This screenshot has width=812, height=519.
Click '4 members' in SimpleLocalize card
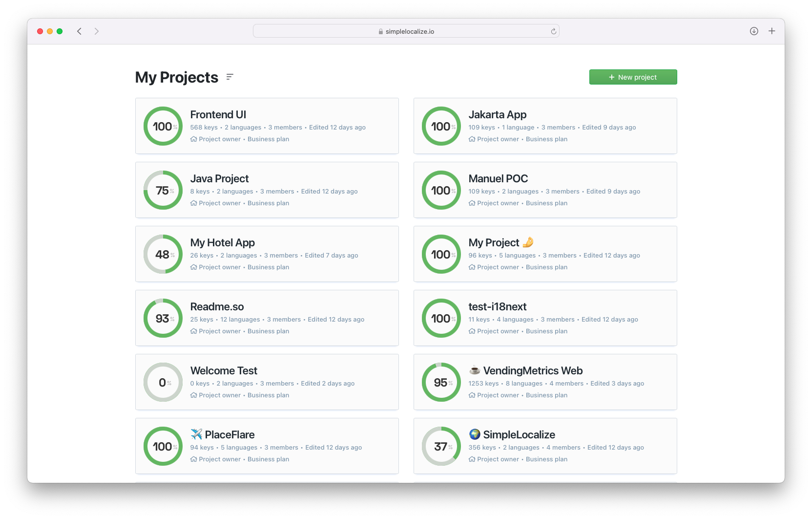(563, 448)
